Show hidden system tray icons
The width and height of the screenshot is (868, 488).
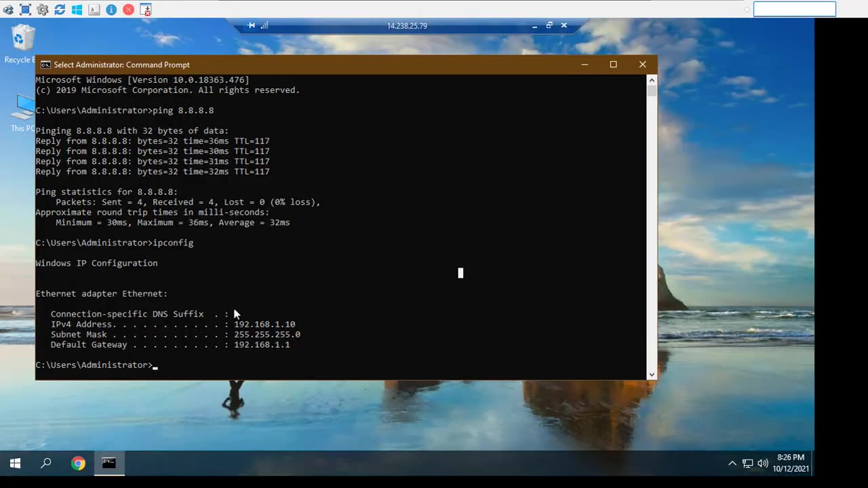[732, 464]
